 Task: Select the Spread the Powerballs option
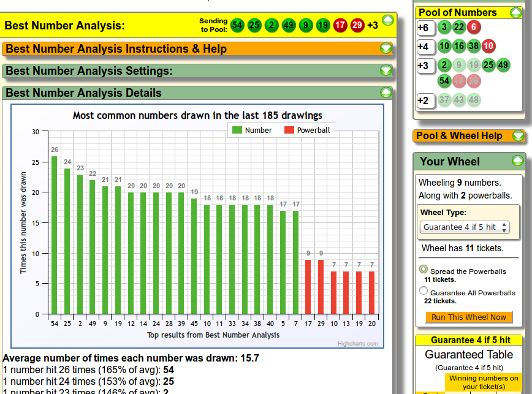[424, 270]
